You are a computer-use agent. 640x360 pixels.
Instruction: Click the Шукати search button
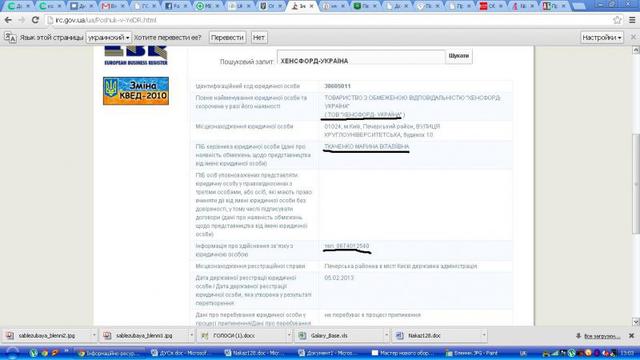[459, 56]
